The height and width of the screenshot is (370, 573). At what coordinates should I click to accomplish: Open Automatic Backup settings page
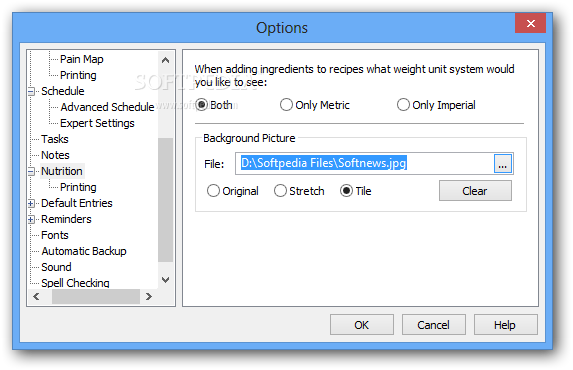[84, 251]
